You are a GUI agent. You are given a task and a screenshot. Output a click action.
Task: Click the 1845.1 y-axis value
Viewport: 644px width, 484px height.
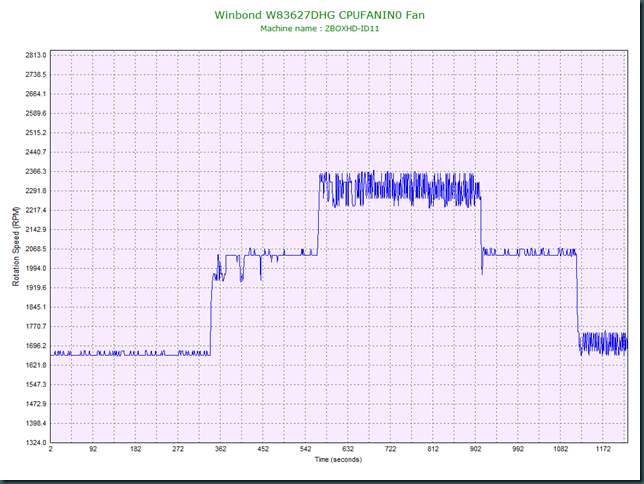[36, 307]
